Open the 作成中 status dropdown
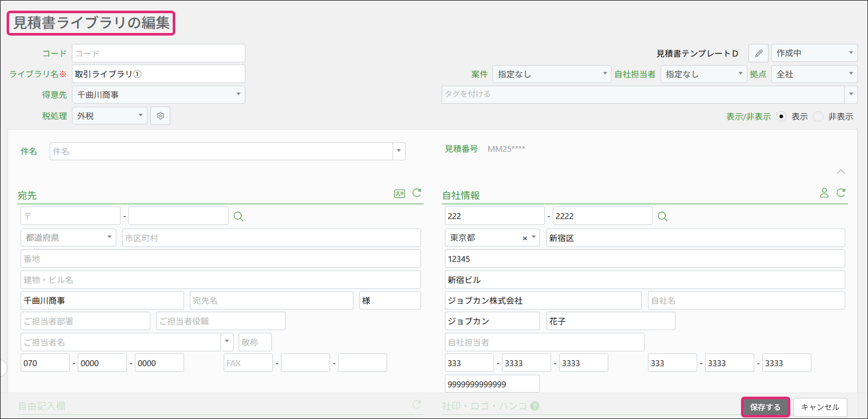 (814, 53)
